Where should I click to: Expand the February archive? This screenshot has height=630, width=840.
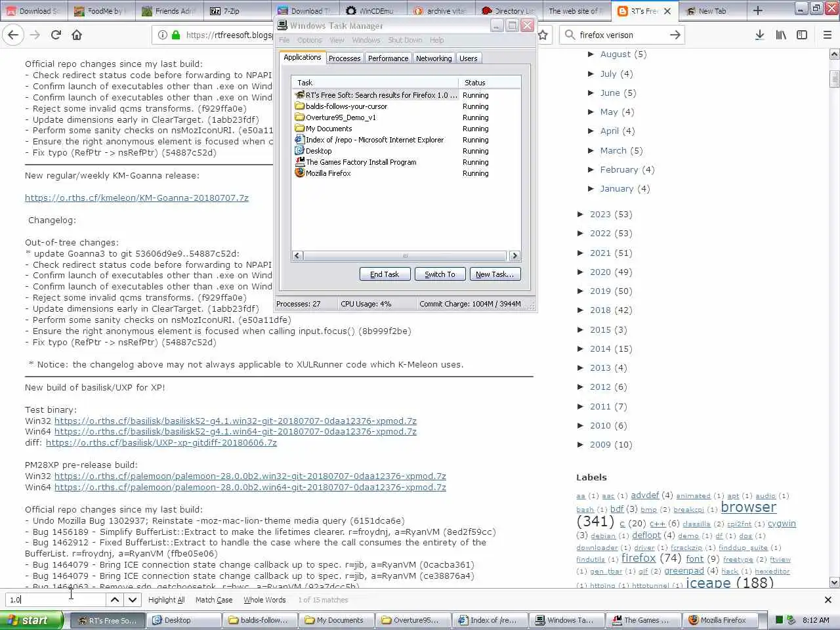coord(591,169)
